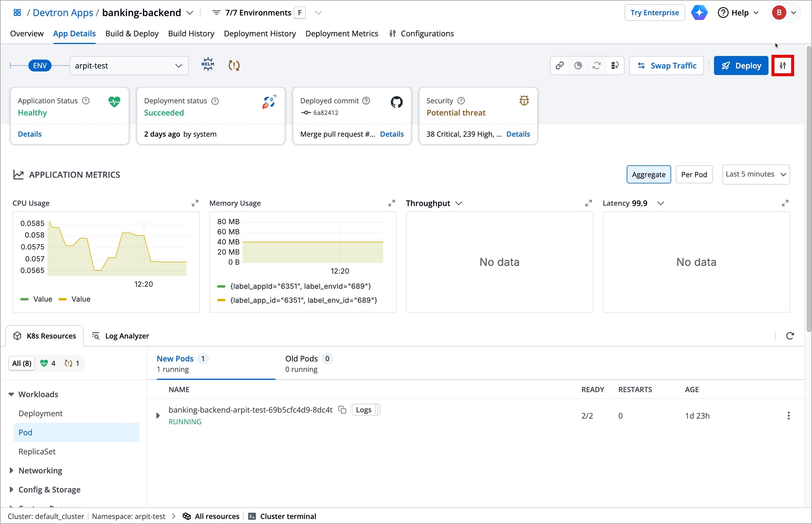
Task: Click the yellow Value legend swatch
Action: point(63,299)
